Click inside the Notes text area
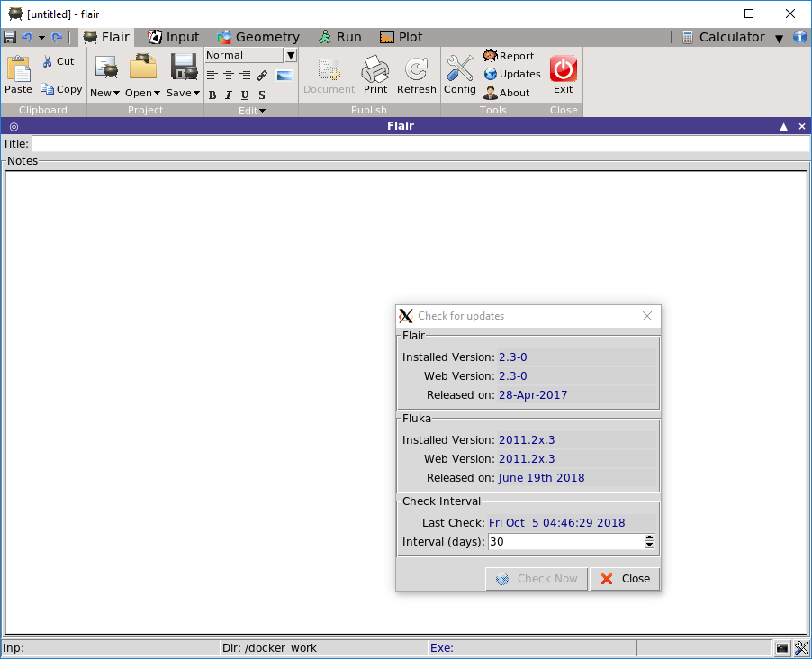 406,402
